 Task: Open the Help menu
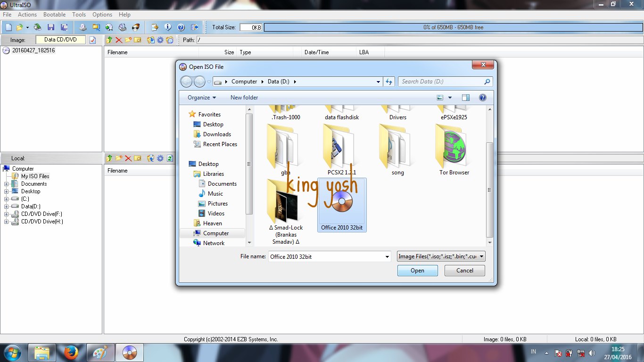[x=124, y=15]
